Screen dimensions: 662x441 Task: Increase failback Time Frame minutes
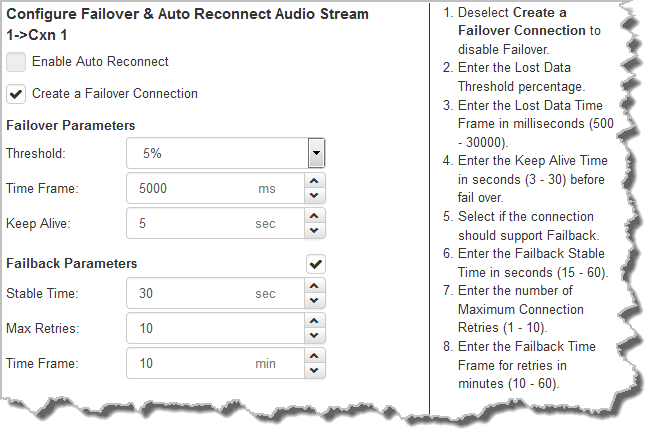(316, 357)
